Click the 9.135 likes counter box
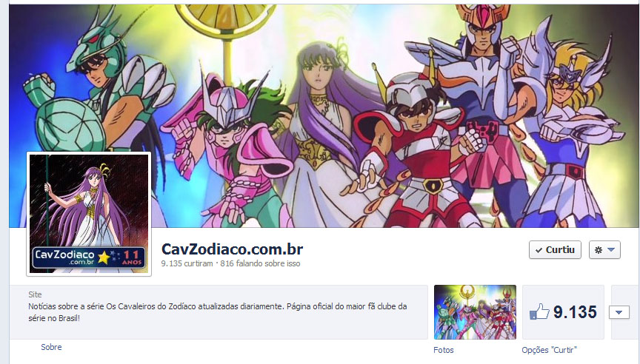This screenshot has height=364, width=640. [x=563, y=312]
